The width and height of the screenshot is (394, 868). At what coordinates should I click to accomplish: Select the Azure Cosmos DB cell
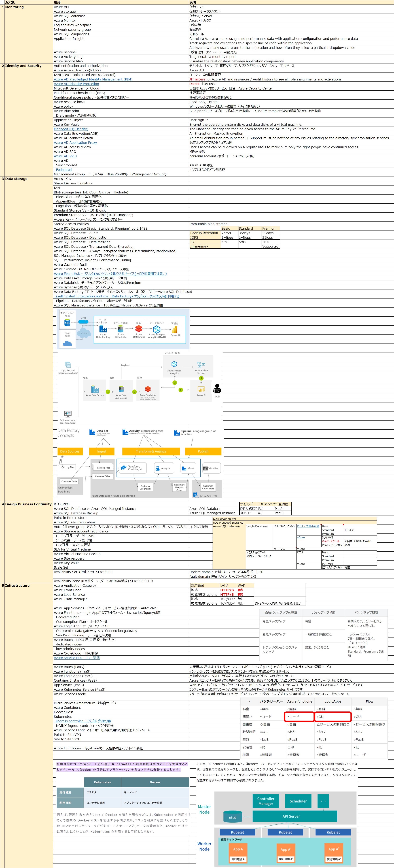[121, 269]
